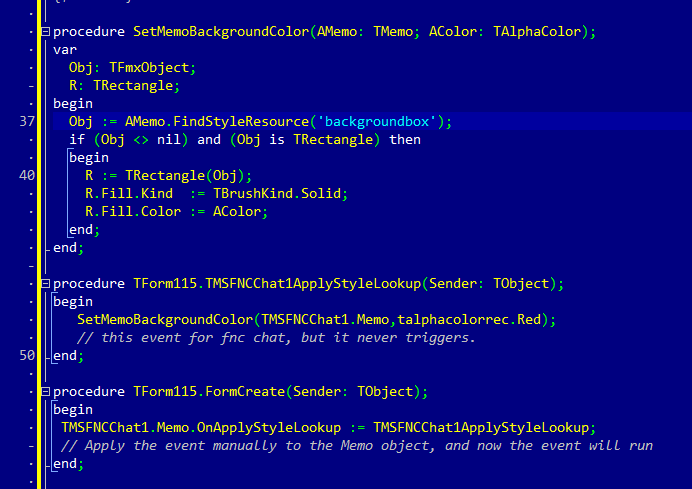Collapse the TMSFNCChat1ApplyStyleLookup procedure fold marker
The width and height of the screenshot is (692, 489).
[x=44, y=283]
